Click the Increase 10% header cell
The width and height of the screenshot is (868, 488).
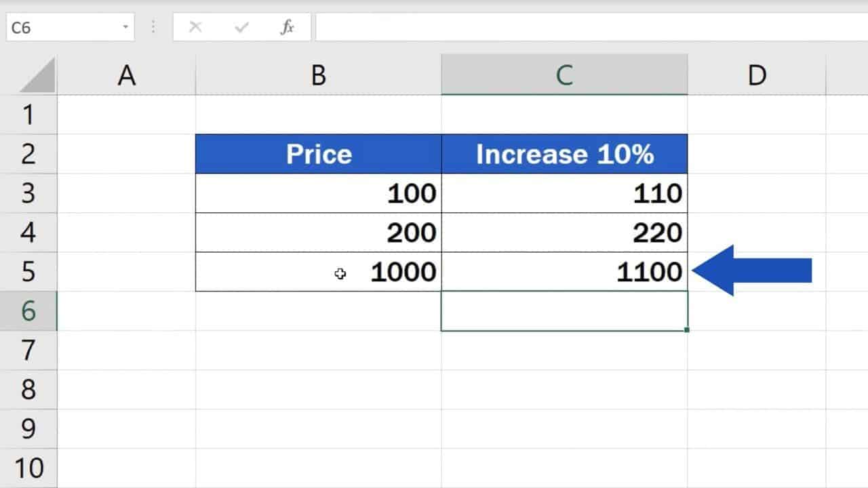point(565,154)
